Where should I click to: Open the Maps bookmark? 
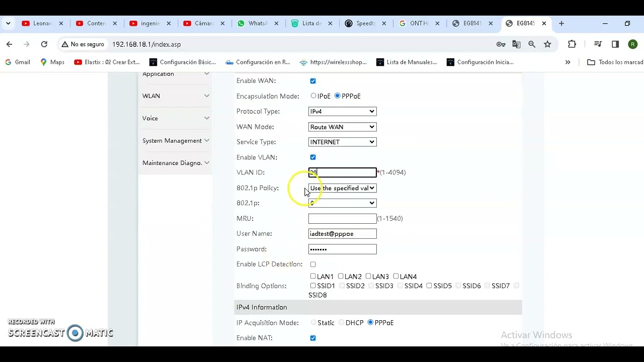52,62
